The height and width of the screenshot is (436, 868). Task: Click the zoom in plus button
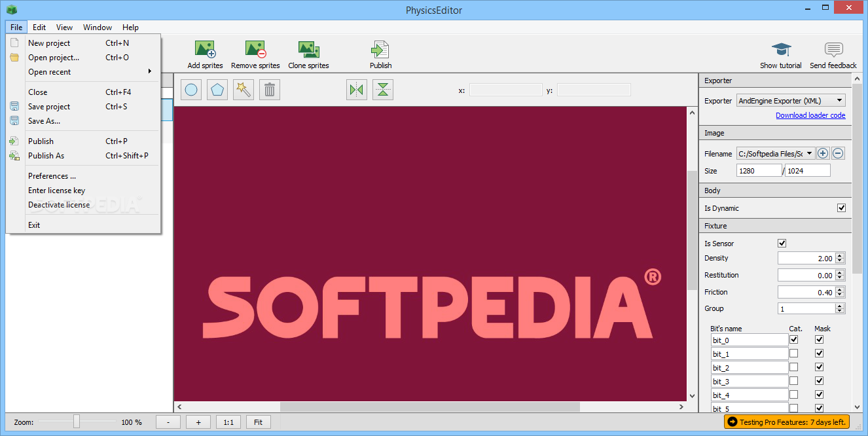(x=198, y=422)
